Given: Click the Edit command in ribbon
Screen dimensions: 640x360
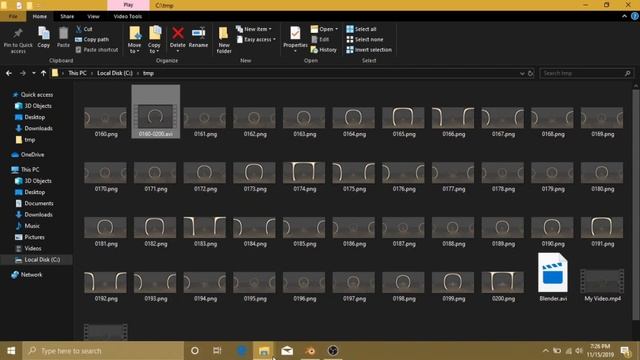Looking at the screenshot, I should point(320,39).
